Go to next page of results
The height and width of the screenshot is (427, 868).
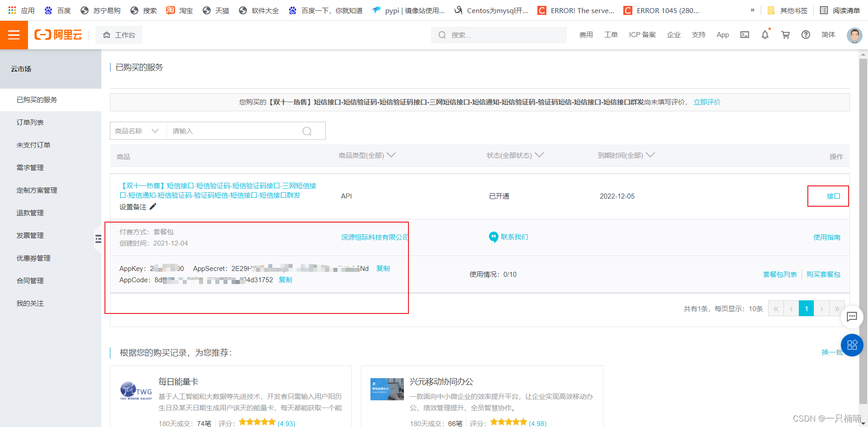[x=821, y=308]
